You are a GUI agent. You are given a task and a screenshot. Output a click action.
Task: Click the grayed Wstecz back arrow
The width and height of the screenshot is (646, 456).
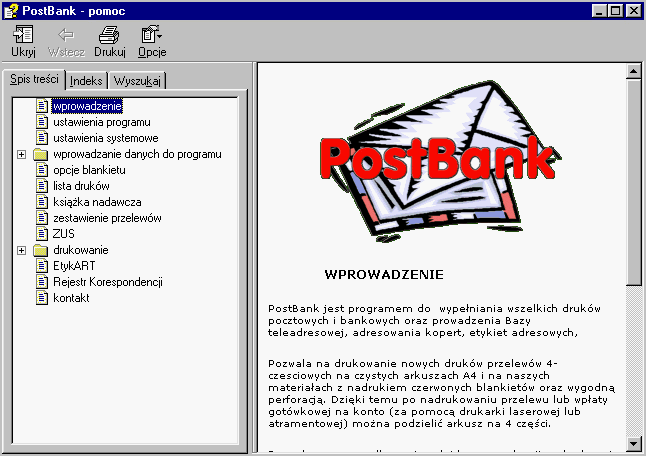click(66, 35)
